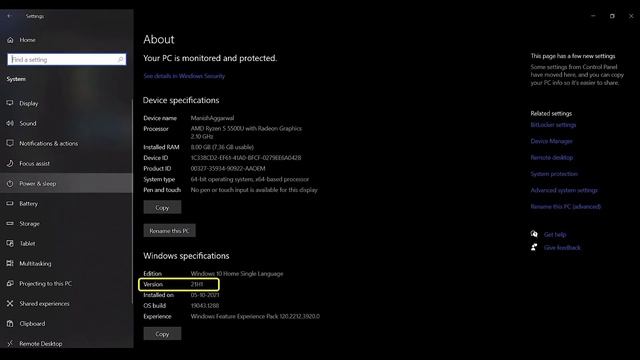Screen dimensions: 640x360
Task: Click the Storage drive icon
Action: [x=10, y=223]
